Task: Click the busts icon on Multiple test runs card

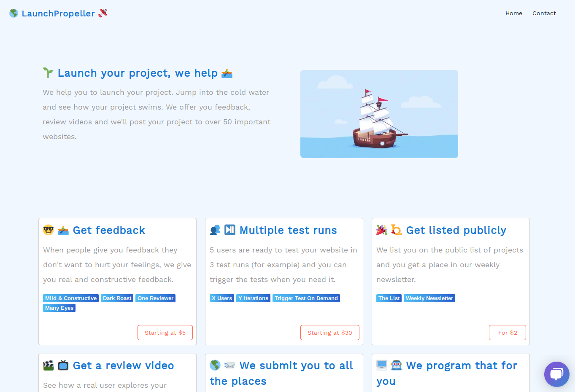Action: (x=215, y=230)
